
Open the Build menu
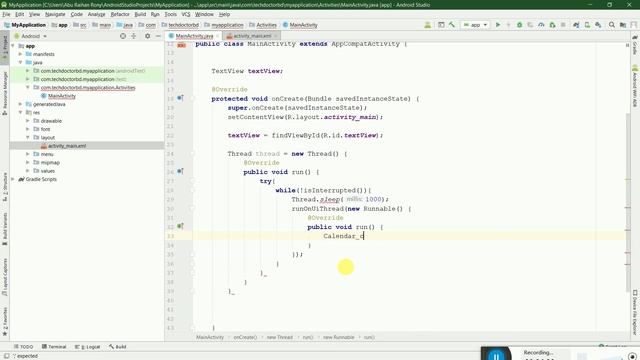click(140, 14)
